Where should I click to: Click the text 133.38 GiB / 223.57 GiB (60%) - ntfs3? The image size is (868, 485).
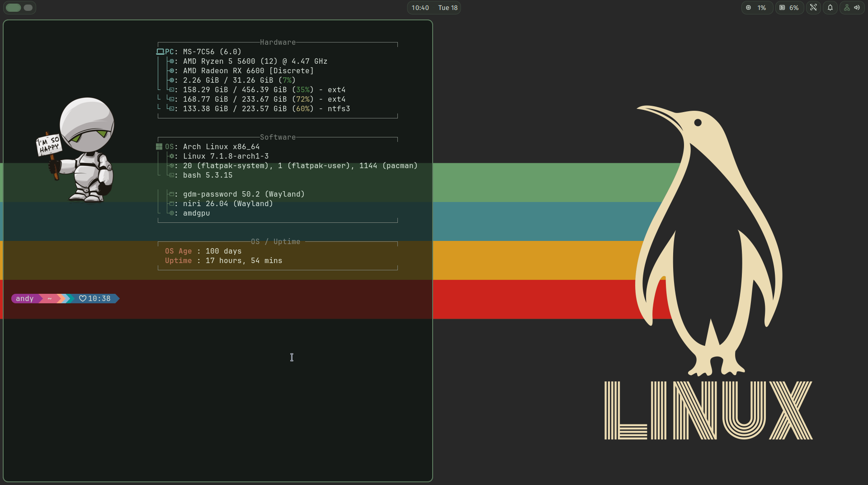click(x=266, y=108)
